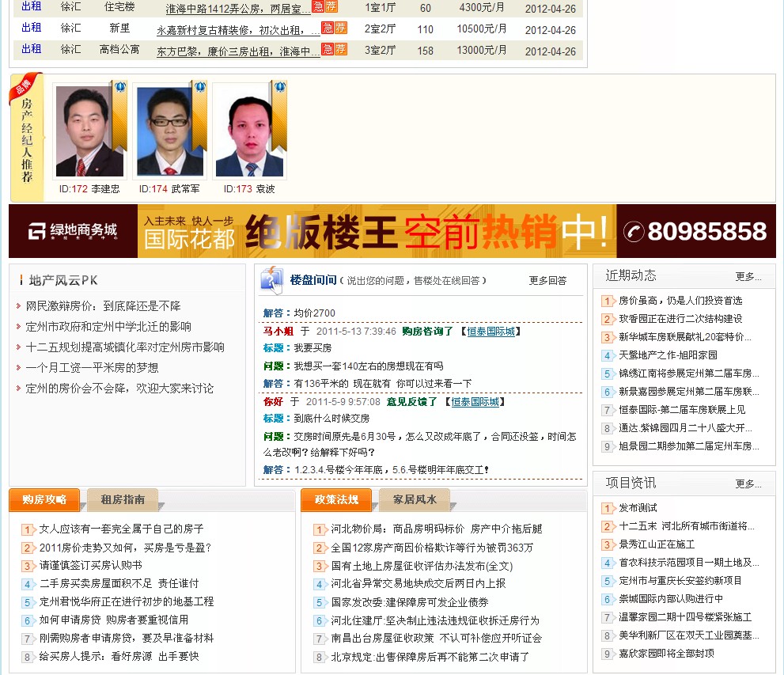Image resolution: width=784 pixels, height=675 pixels.
Task: Open 天�African地产之作-旭阳家园 news item 4
Action: 668,355
